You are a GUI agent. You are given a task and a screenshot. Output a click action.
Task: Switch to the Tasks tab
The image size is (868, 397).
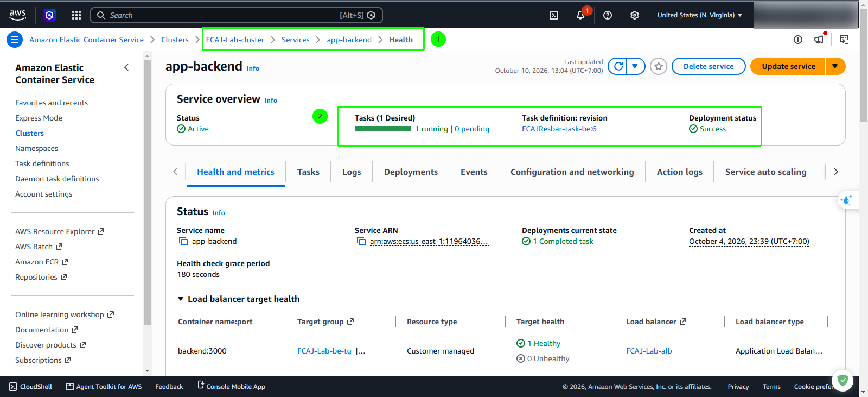click(308, 172)
